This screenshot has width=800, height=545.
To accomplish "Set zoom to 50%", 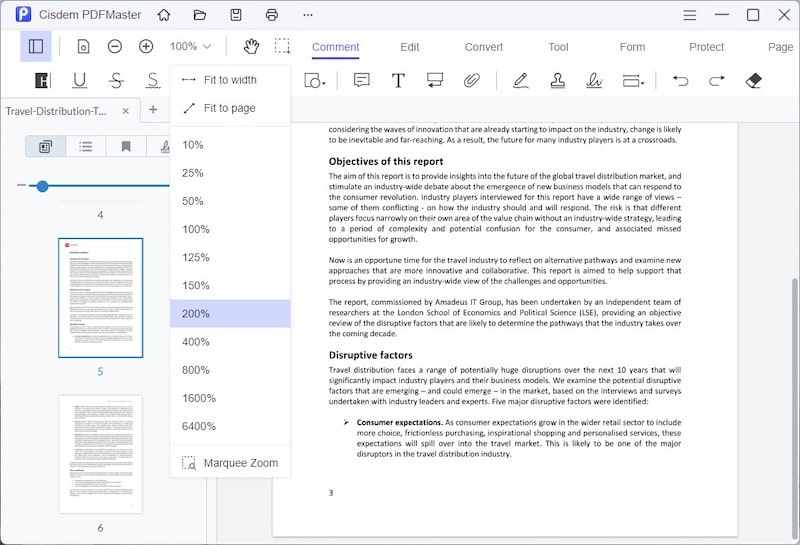I will (230, 201).
